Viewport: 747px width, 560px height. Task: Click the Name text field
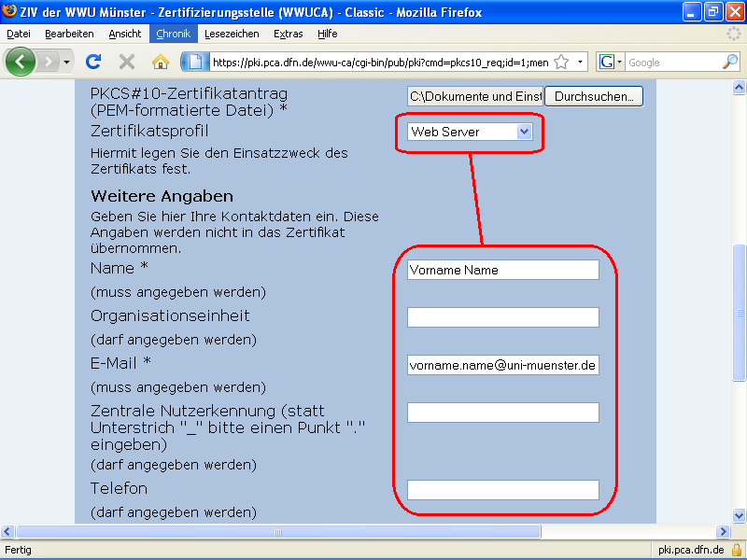click(x=502, y=270)
